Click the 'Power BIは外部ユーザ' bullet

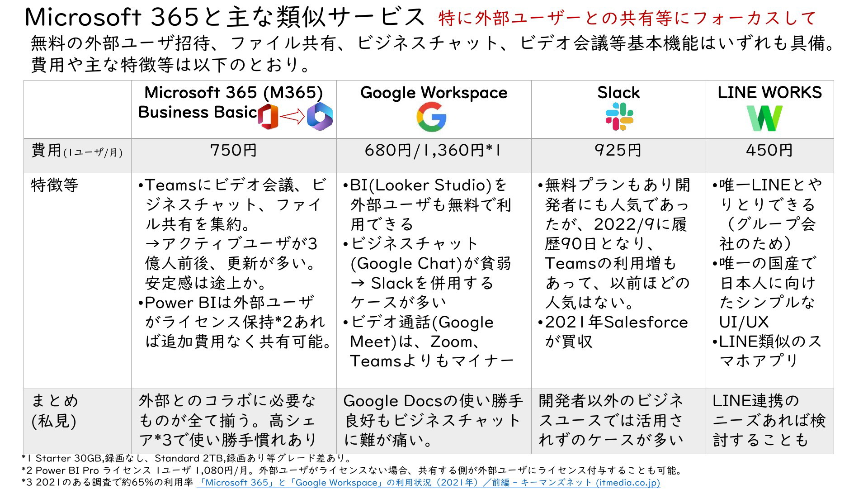click(235, 322)
